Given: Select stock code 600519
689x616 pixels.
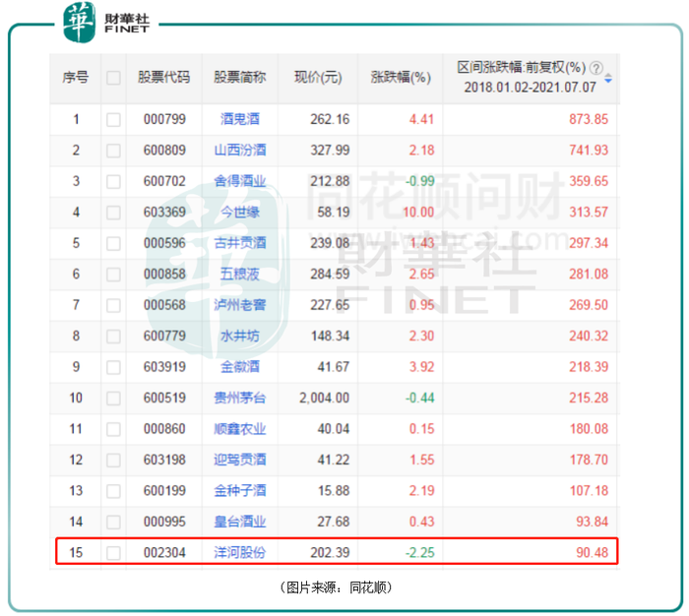Looking at the screenshot, I should pos(164,399).
